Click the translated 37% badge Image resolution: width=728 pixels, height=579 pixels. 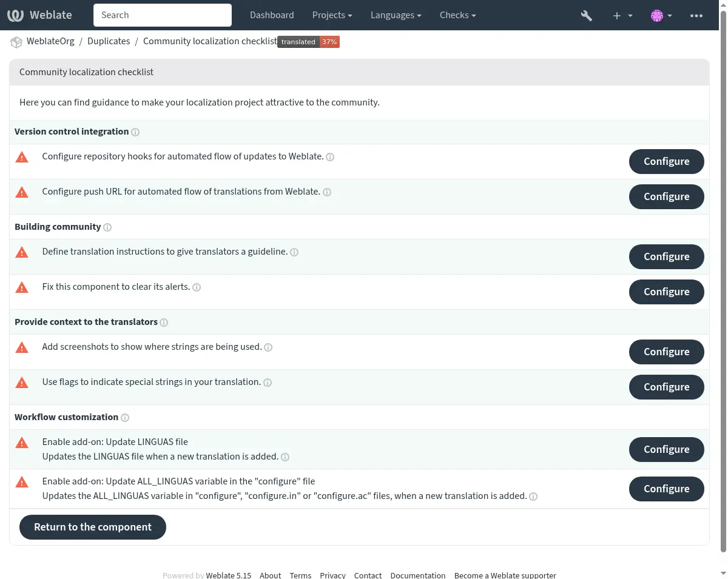[x=309, y=42]
